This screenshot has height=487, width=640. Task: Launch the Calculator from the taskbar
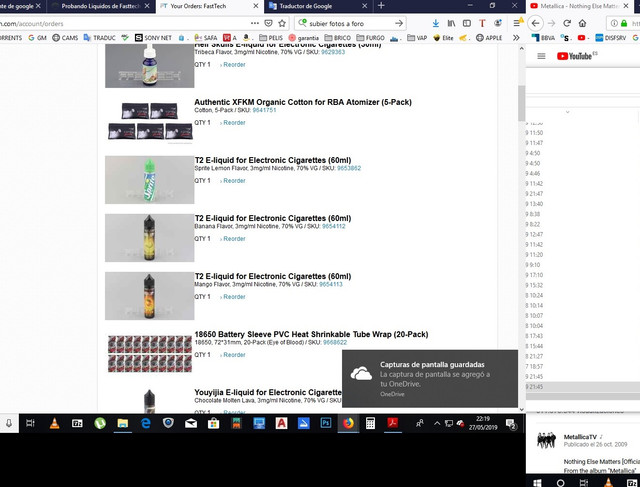pyautogui.click(x=371, y=423)
